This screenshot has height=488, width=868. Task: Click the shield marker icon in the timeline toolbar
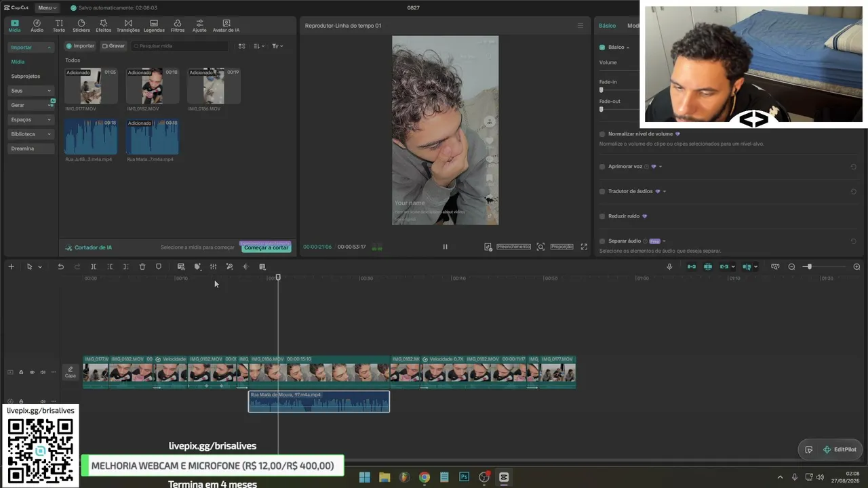tap(159, 266)
